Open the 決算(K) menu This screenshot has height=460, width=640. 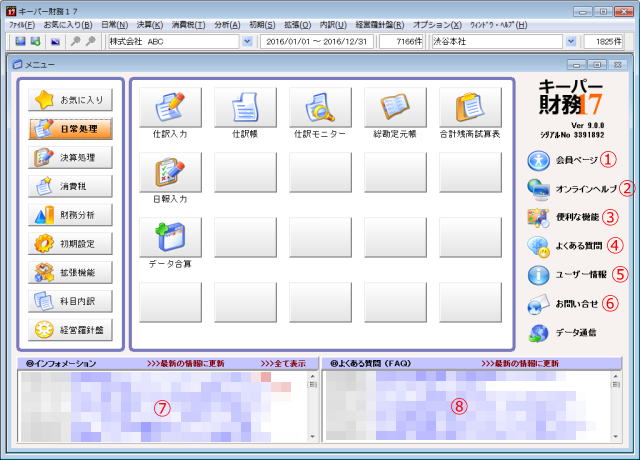pos(150,25)
